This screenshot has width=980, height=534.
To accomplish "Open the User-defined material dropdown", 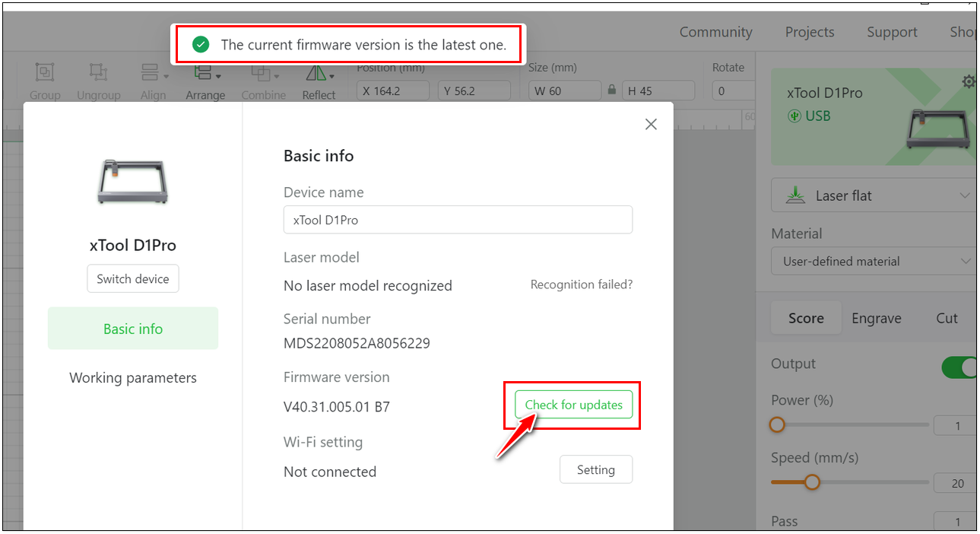I will click(873, 261).
